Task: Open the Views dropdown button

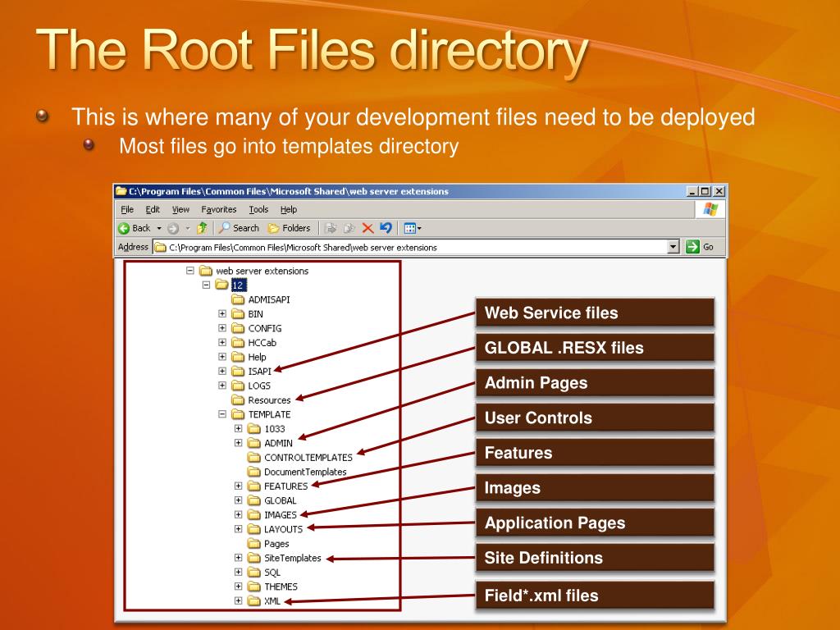Action: click(412, 229)
